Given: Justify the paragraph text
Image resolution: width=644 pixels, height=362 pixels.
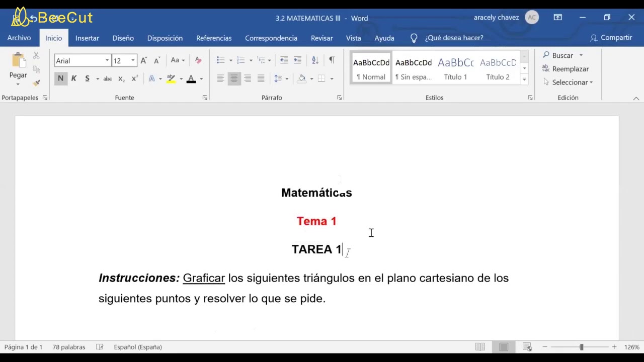Looking at the screenshot, I should pyautogui.click(x=261, y=78).
